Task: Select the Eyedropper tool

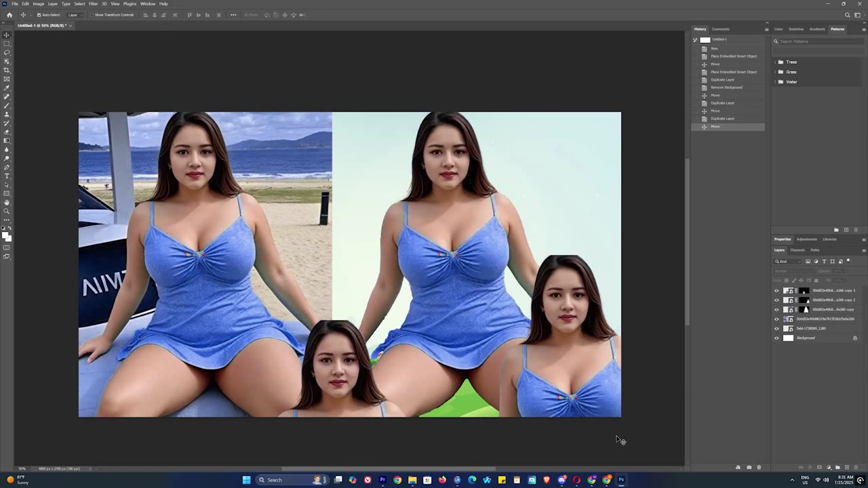Action: click(7, 88)
